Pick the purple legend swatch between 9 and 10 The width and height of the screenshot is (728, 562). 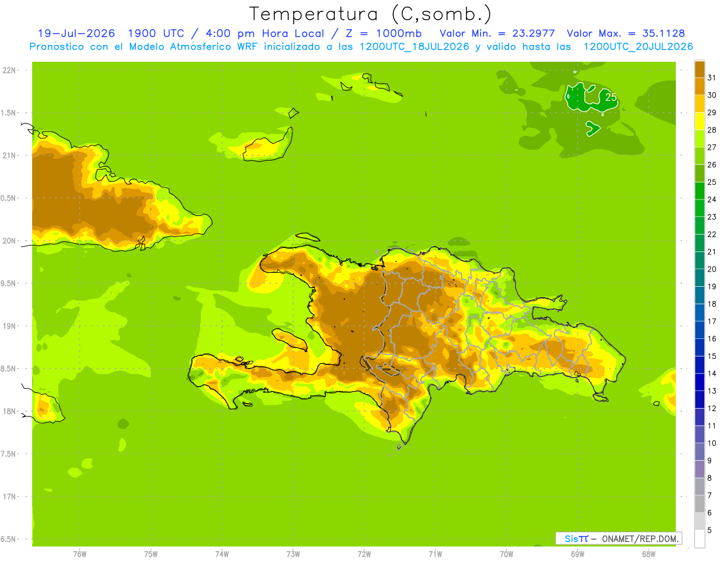pyautogui.click(x=699, y=452)
